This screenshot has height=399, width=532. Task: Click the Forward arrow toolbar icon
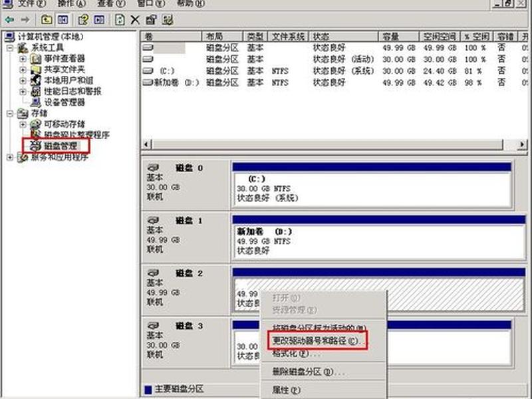pyautogui.click(x=25, y=20)
